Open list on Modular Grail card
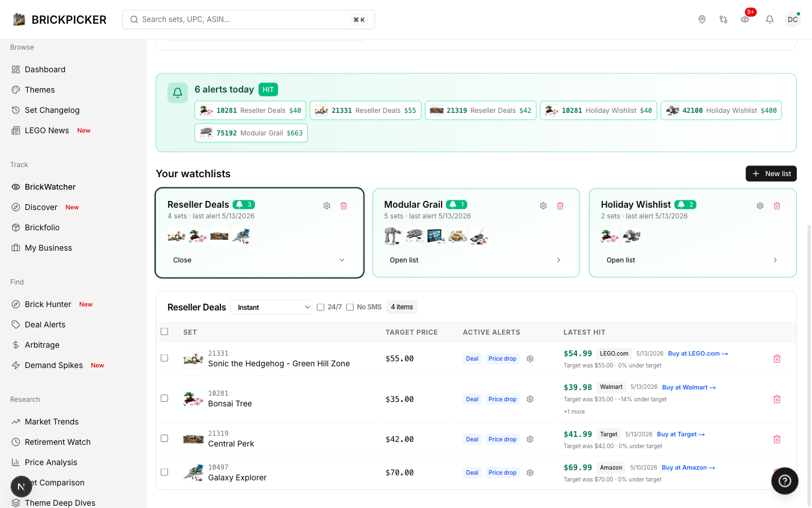The image size is (812, 508). point(476,260)
